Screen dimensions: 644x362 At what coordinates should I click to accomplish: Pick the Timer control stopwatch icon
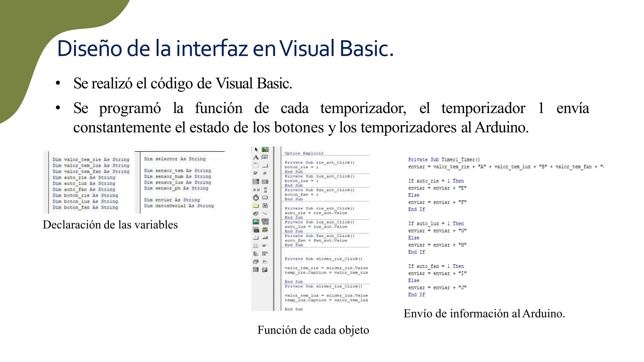(x=256, y=198)
